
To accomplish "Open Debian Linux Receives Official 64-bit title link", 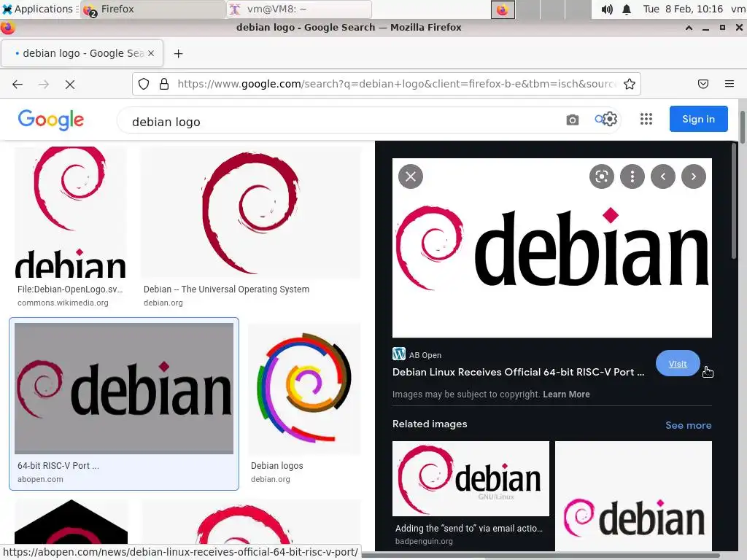I will coord(519,372).
